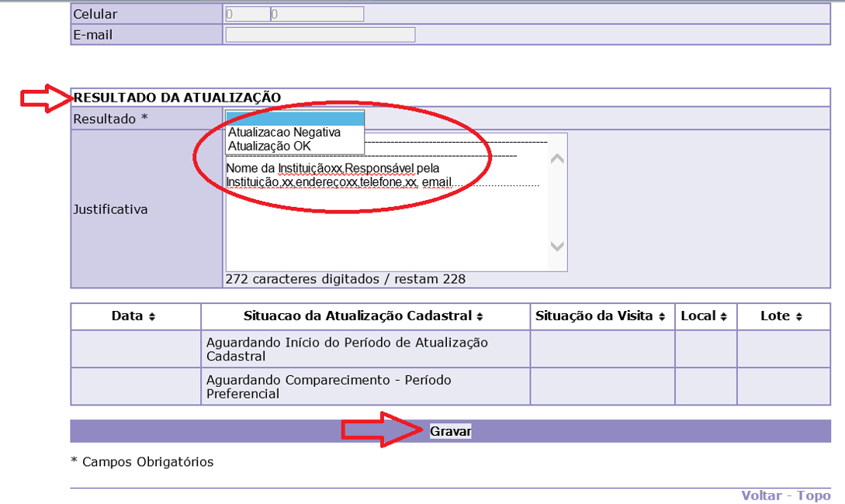
Task: Focus the E-mail input field
Action: coord(320,35)
